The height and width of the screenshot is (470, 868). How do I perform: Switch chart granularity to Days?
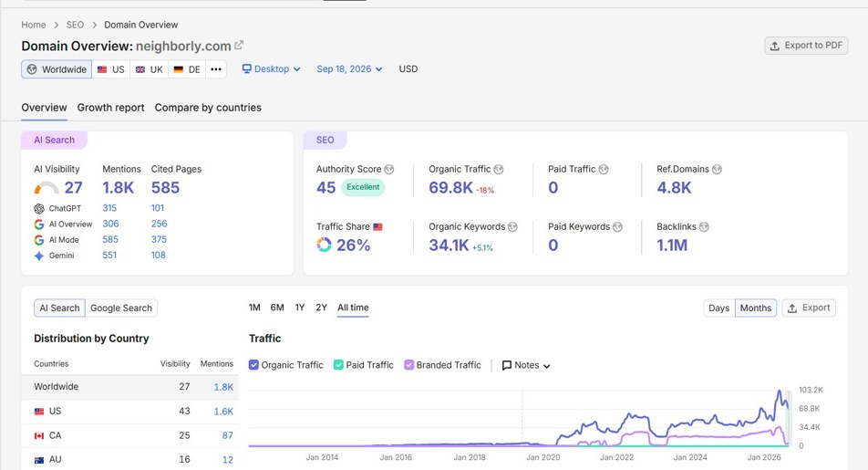click(x=719, y=308)
